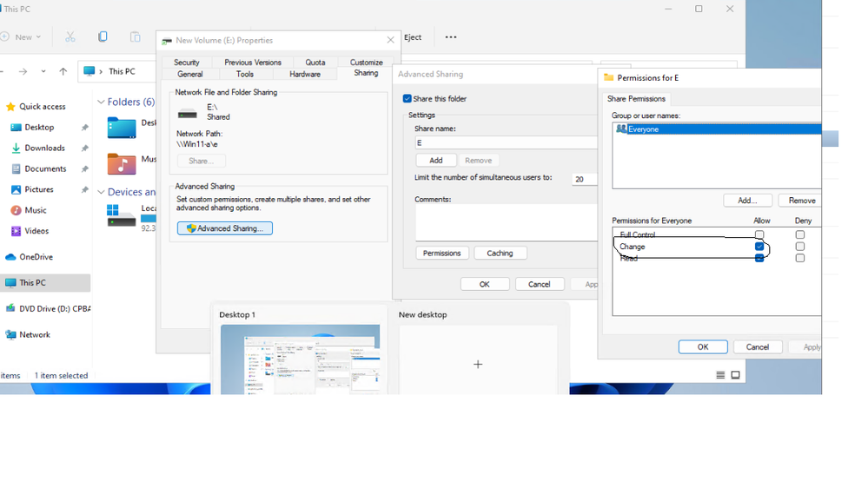Unpin Downloads using its pin icon
868x488 pixels.
coord(84,148)
